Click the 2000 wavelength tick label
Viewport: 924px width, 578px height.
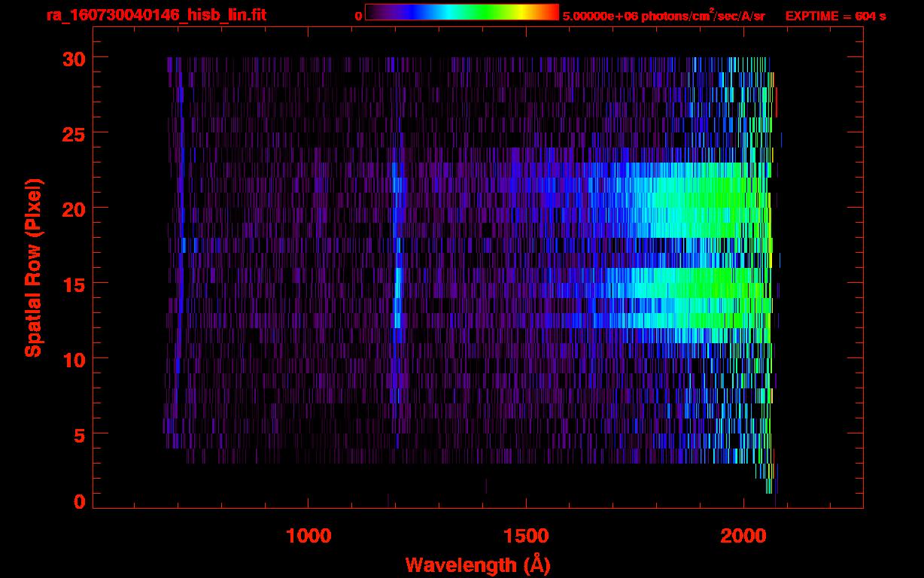pyautogui.click(x=743, y=536)
